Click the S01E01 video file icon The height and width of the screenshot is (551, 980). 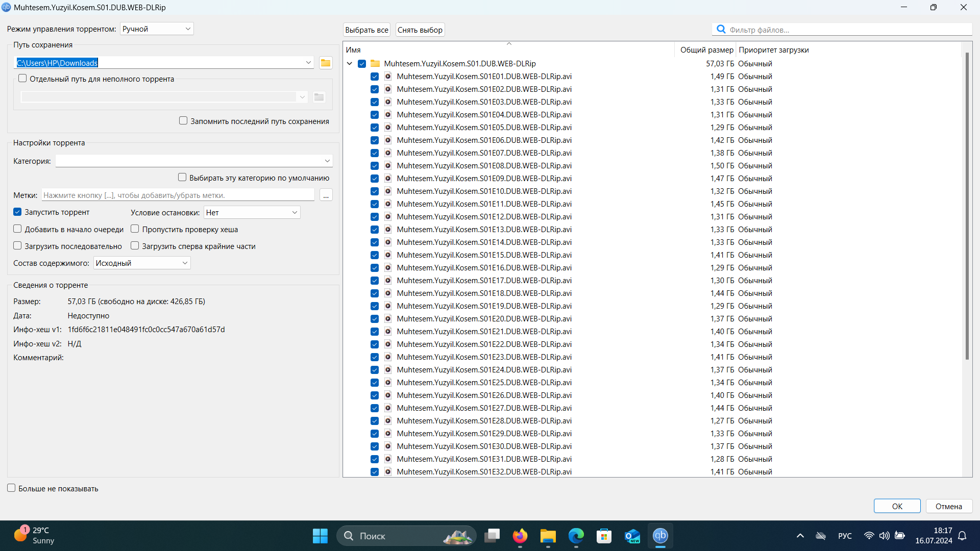tap(388, 77)
